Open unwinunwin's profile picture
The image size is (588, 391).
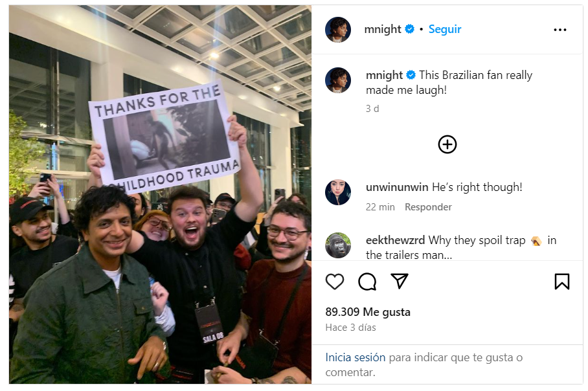tap(338, 192)
